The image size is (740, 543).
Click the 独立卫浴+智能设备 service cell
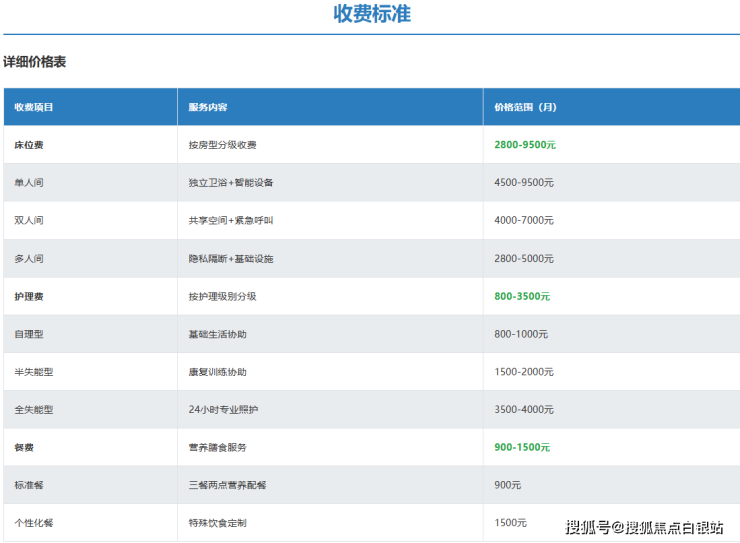point(230,183)
